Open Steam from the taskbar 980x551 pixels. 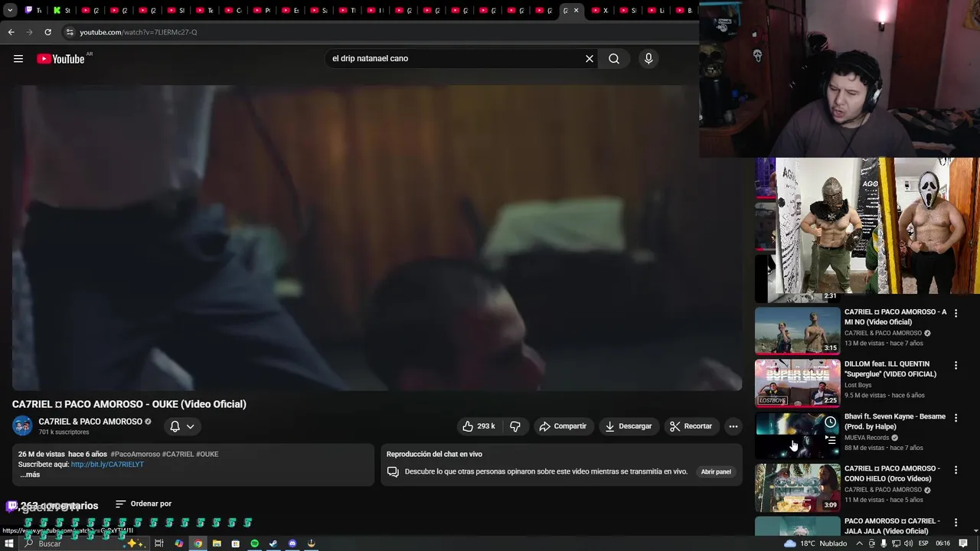click(273, 543)
